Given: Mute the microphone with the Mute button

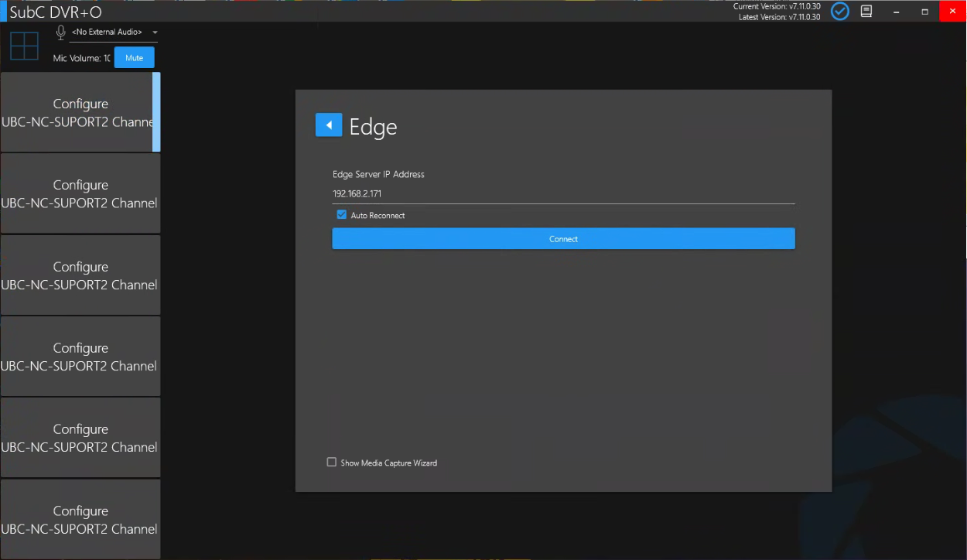Looking at the screenshot, I should 134,58.
